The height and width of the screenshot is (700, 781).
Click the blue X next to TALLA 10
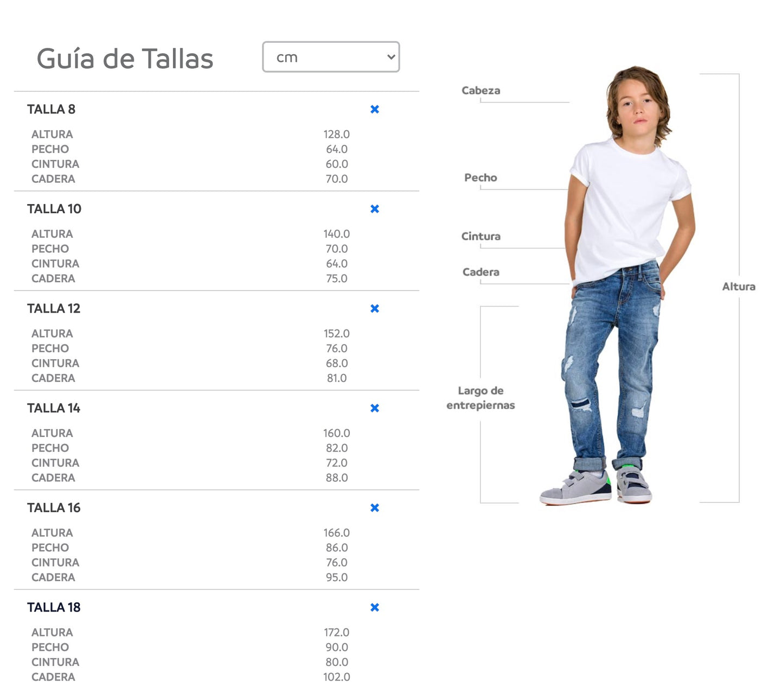point(374,209)
